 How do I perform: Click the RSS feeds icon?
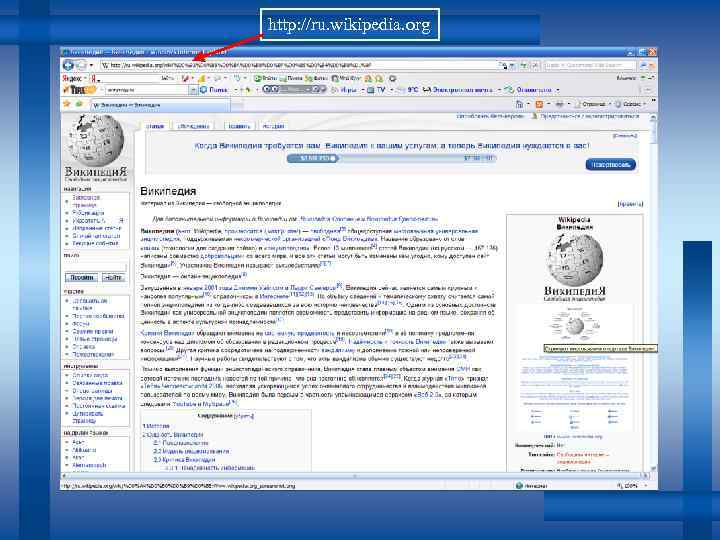pos(540,104)
